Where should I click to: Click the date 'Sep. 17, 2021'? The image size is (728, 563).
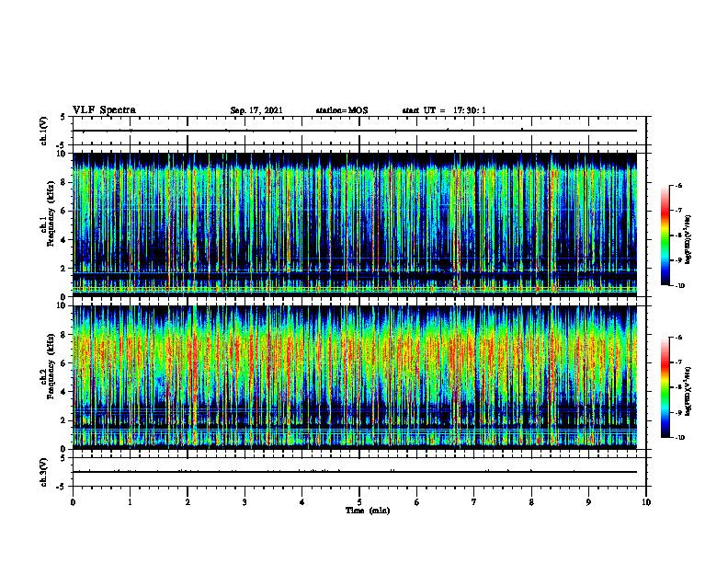(256, 110)
